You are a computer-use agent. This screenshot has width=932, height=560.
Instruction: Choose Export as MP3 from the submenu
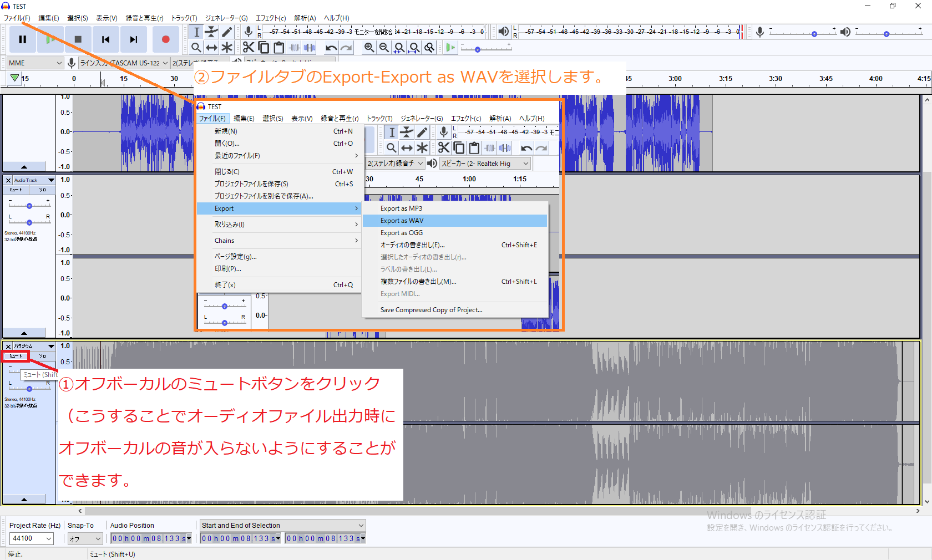tap(401, 208)
